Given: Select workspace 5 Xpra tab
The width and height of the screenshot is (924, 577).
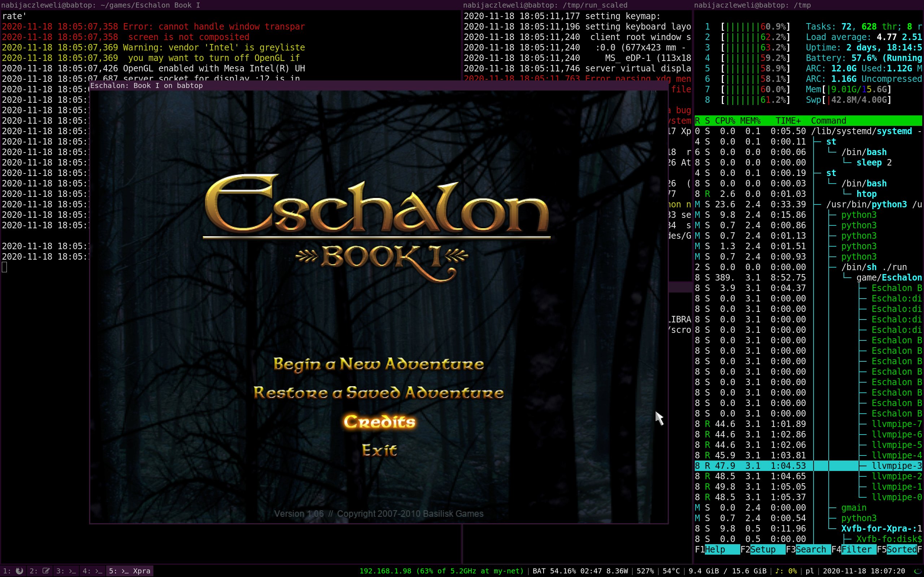Looking at the screenshot, I should click(130, 571).
